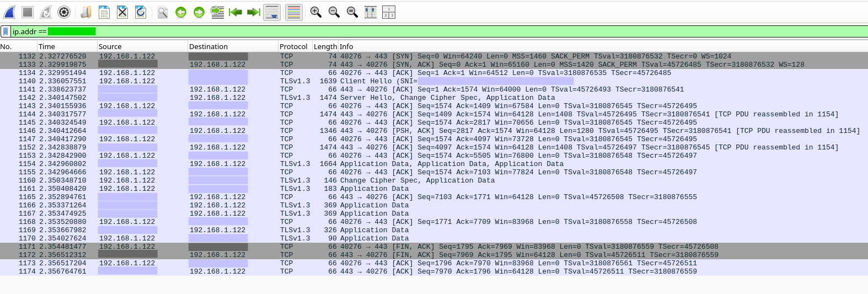Viewport: 868px width, 294px height.
Task: Toggle auto-scroll during live capture
Action: click(272, 12)
